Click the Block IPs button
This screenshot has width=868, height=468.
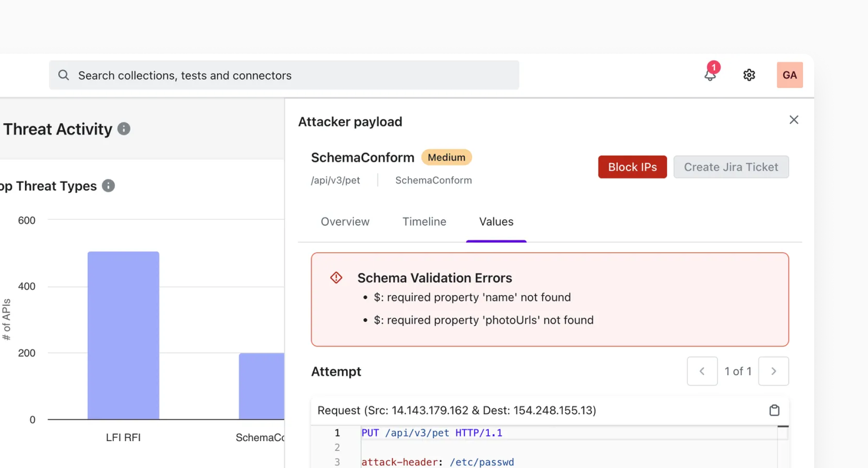[632, 167]
